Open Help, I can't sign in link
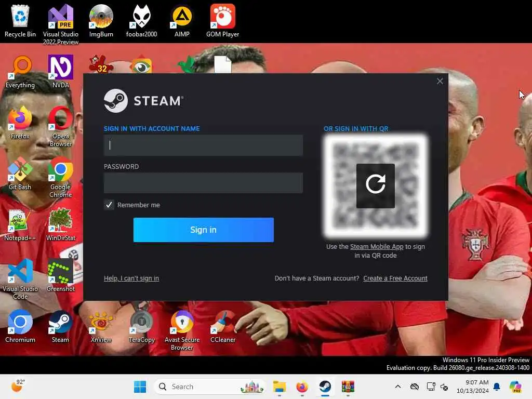532x399 pixels. pos(131,278)
